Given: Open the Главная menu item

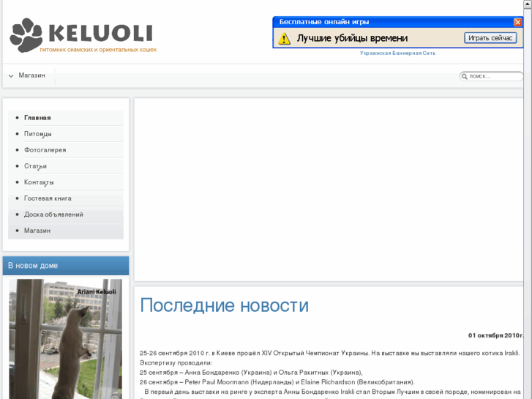Looking at the screenshot, I should 37,118.
